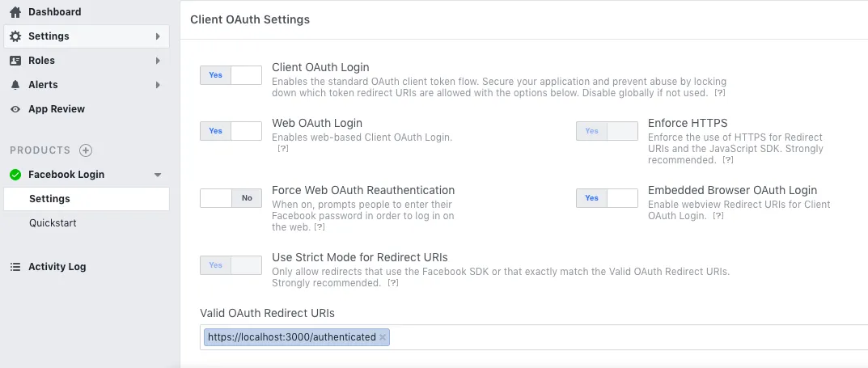868x368 pixels.
Task: Open the Quickstart menu item
Action: pyautogui.click(x=53, y=223)
